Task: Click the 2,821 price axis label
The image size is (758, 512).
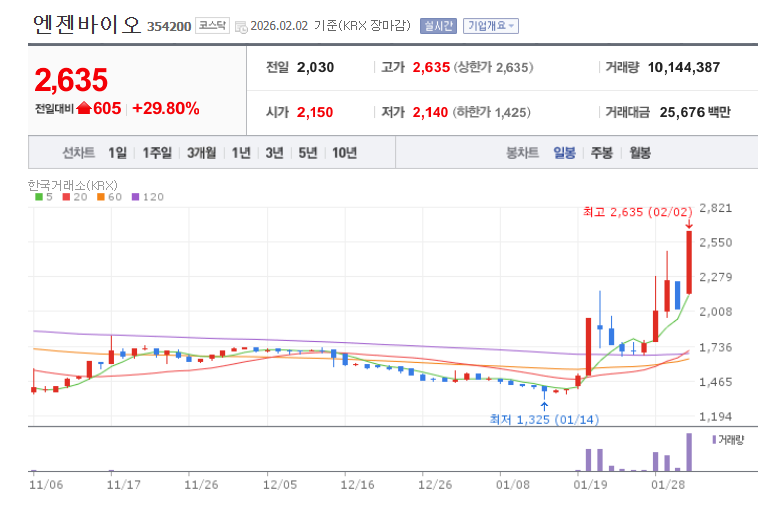Action: 715,208
